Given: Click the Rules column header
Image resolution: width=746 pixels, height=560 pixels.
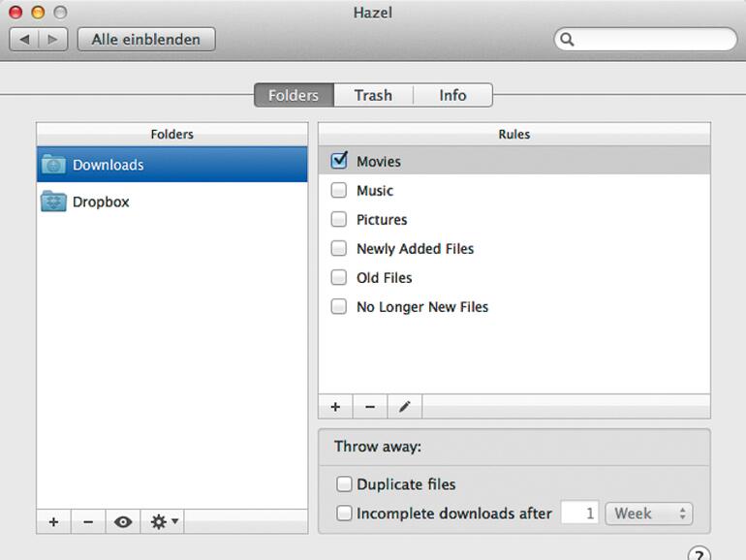Looking at the screenshot, I should (x=514, y=134).
